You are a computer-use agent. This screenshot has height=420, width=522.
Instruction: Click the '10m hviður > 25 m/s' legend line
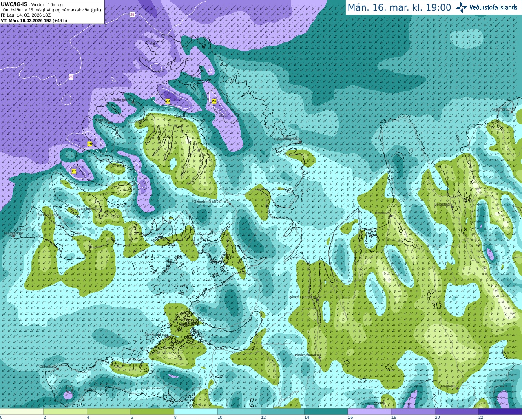pyautogui.click(x=51, y=10)
